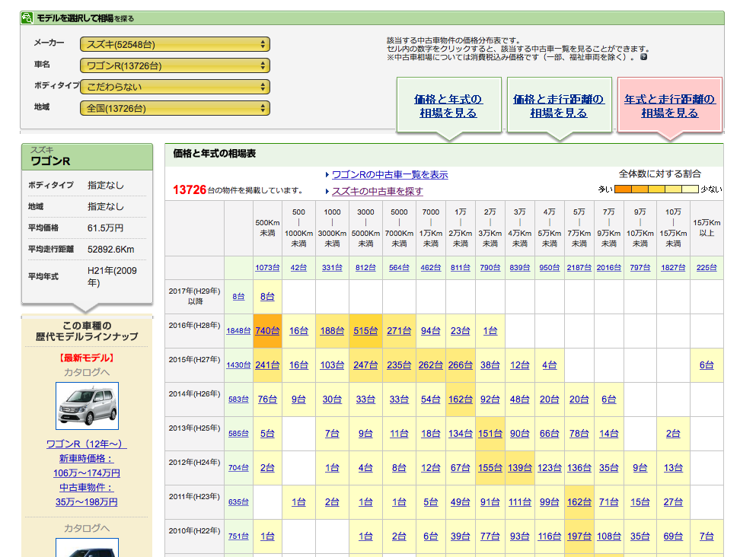The width and height of the screenshot is (756, 557).
Task: Click the 42台 column total link
Action: 298,267
